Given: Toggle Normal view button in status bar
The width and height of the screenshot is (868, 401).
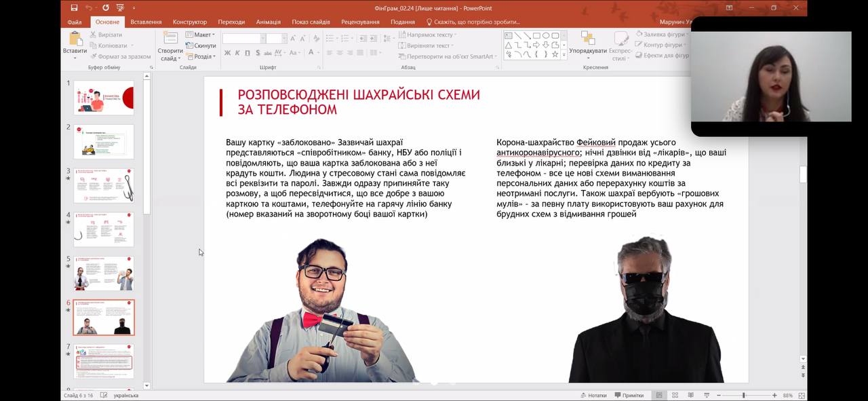Looking at the screenshot, I should click(658, 395).
